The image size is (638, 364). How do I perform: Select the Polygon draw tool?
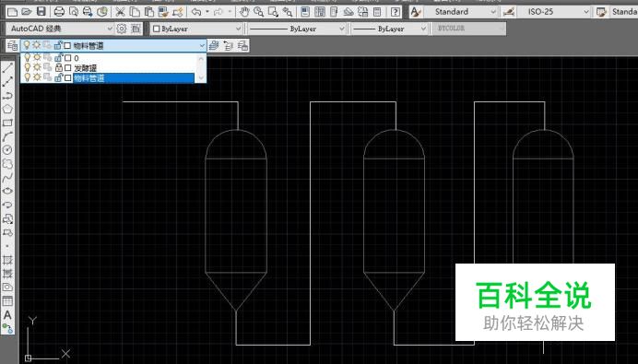tap(7, 109)
